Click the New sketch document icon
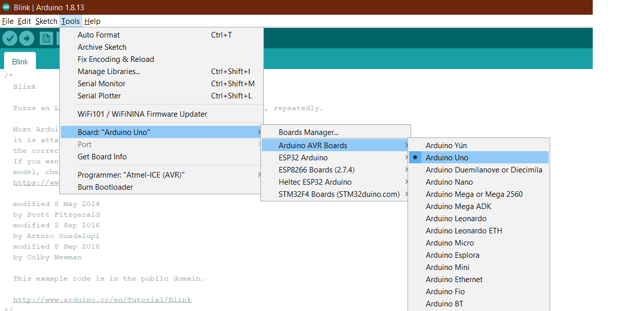This screenshot has width=644, height=311. 46,38
